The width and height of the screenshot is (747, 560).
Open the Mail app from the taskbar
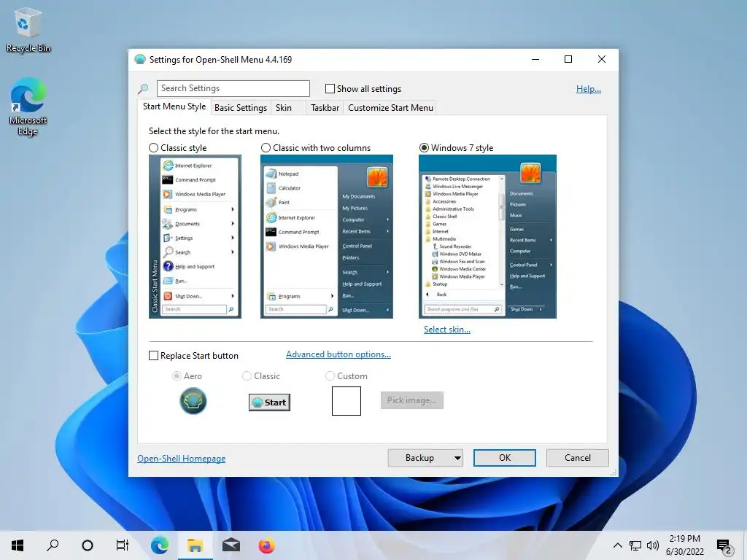click(231, 545)
